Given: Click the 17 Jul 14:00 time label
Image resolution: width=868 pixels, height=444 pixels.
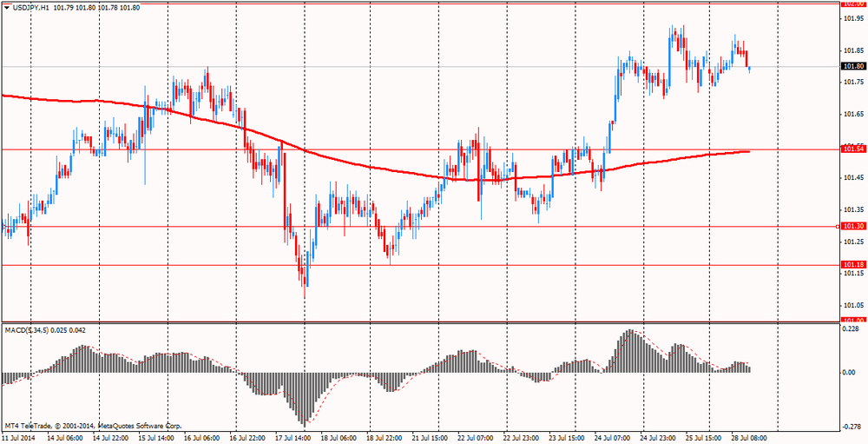Looking at the screenshot, I should [294, 439].
